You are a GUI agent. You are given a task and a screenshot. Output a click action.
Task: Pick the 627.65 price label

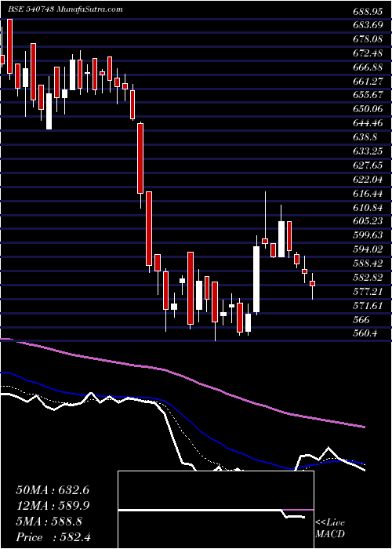tap(367, 165)
